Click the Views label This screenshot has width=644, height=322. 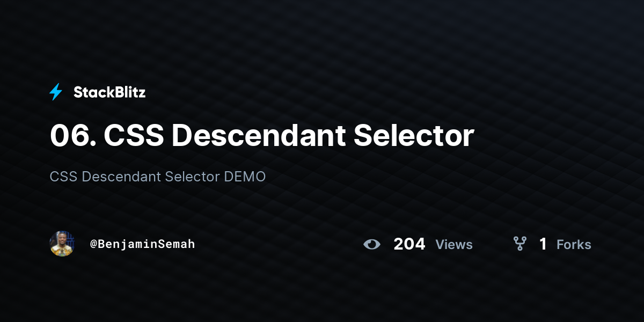point(454,245)
